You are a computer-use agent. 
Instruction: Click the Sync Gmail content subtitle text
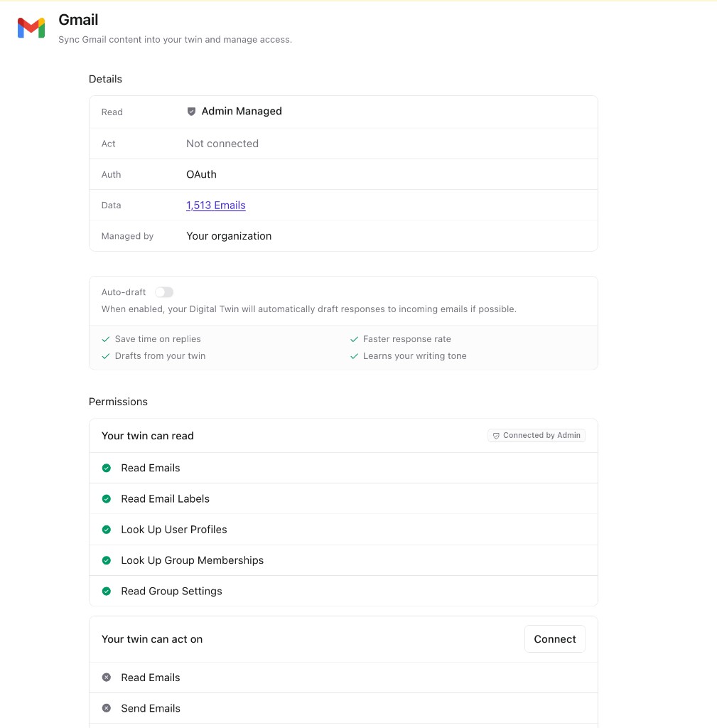pos(175,40)
